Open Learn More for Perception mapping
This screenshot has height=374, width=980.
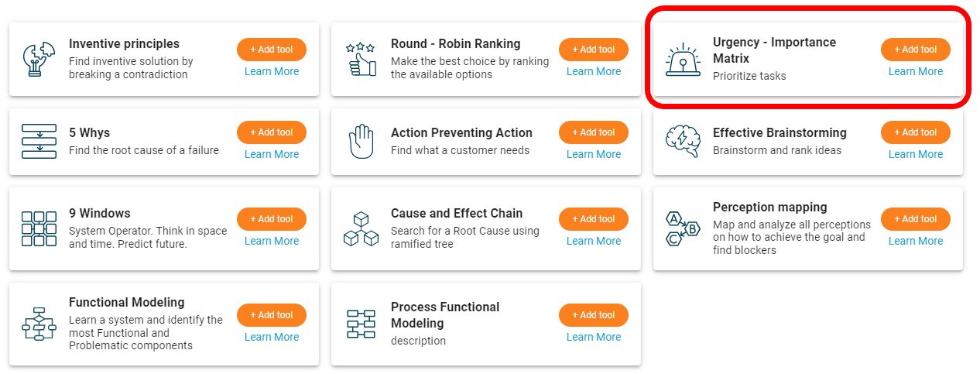point(916,241)
